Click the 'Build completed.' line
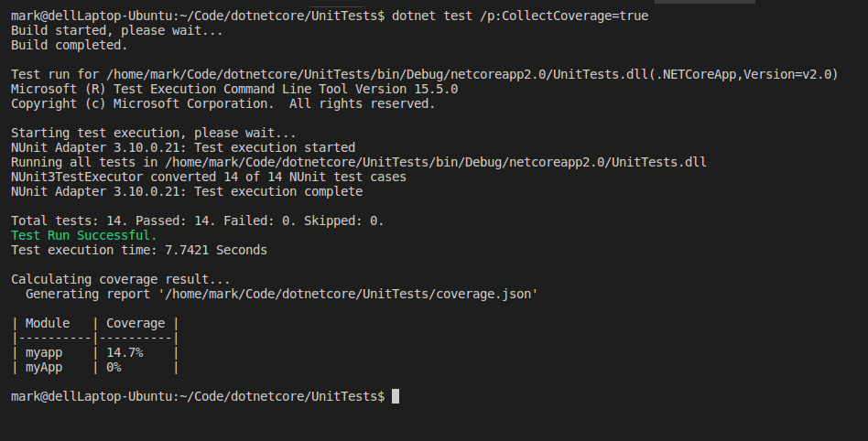The width and height of the screenshot is (868, 441). 70,45
